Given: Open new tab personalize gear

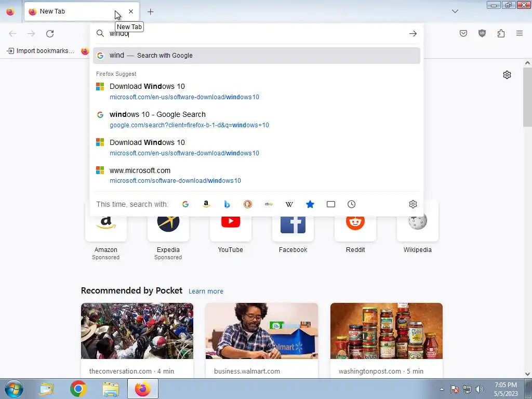Looking at the screenshot, I should click(x=507, y=75).
